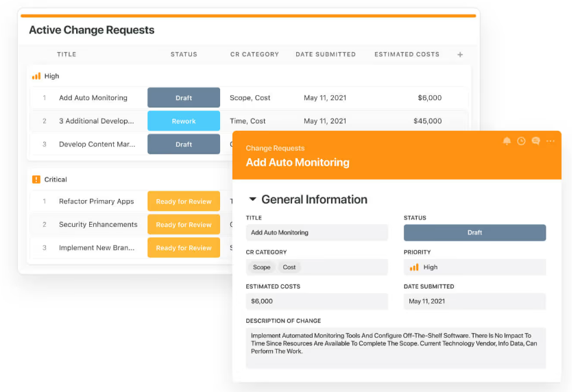Open the three-dot more options menu
The width and height of the screenshot is (580, 392).
[551, 141]
